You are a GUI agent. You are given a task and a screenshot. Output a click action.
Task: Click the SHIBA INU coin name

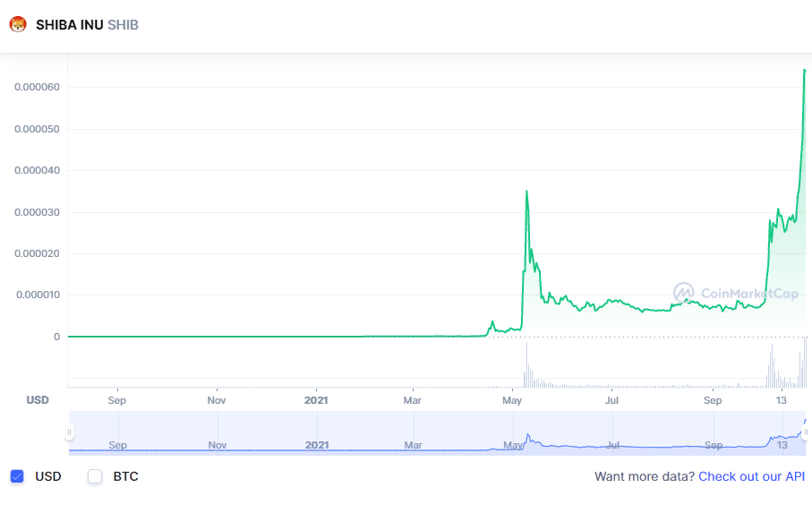pos(69,25)
